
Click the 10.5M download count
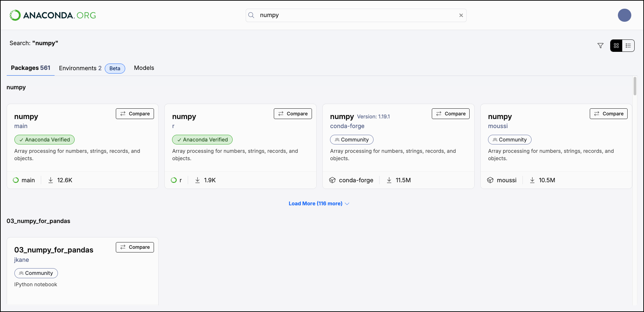click(x=547, y=180)
